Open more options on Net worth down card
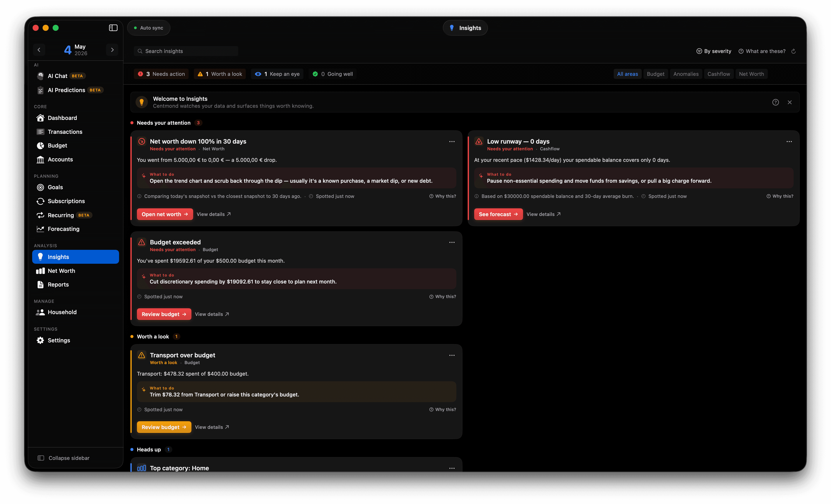Image resolution: width=831 pixels, height=504 pixels. [x=452, y=142]
